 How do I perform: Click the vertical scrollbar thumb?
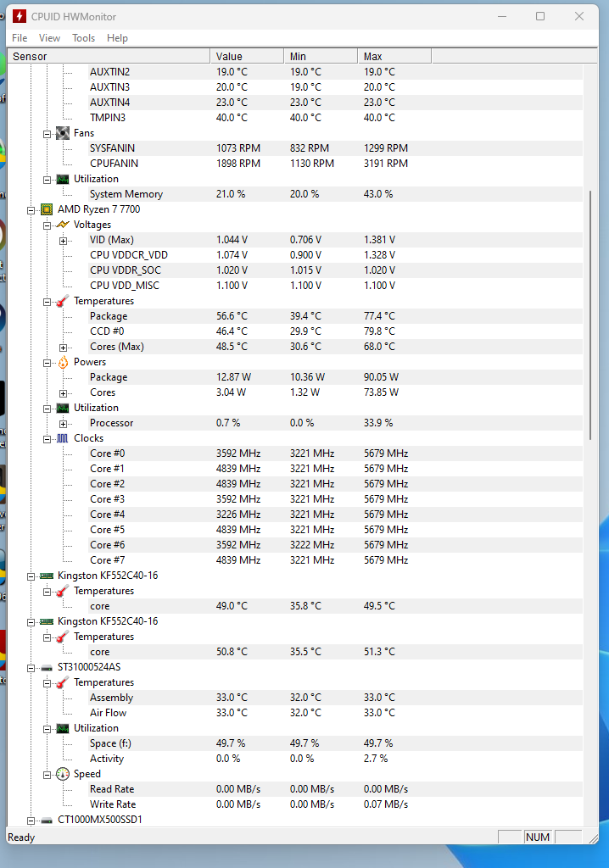point(590,315)
